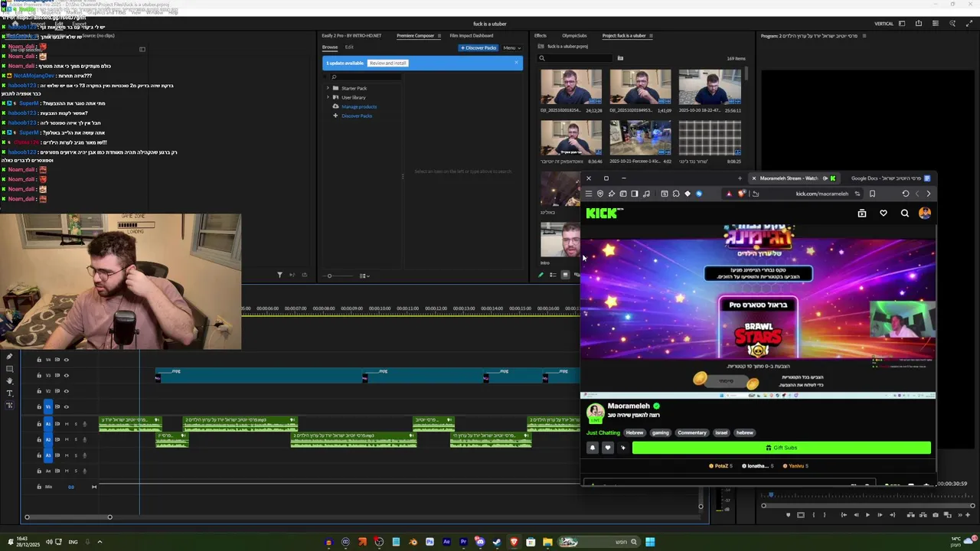Open Easify 2 Pro panel tab
980x551 pixels.
351,36
